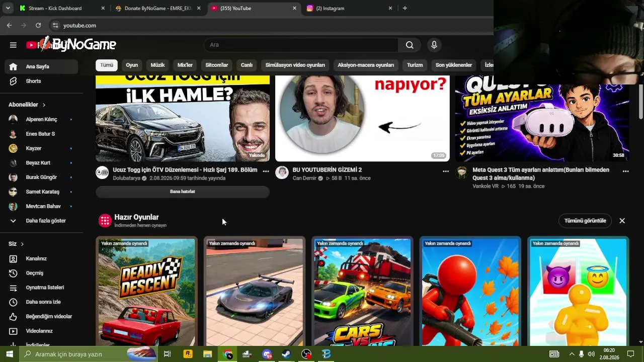This screenshot has height=362, width=644.
Task: Open the Cars vs Trains game card
Action: (362, 292)
